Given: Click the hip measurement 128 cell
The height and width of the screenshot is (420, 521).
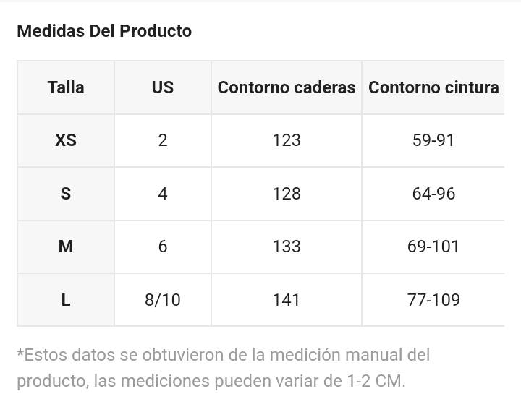Looking at the screenshot, I should click(287, 194).
